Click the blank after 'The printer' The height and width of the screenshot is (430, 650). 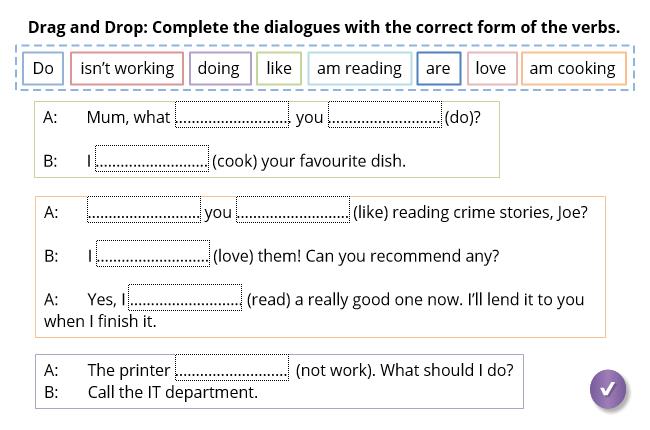click(232, 367)
